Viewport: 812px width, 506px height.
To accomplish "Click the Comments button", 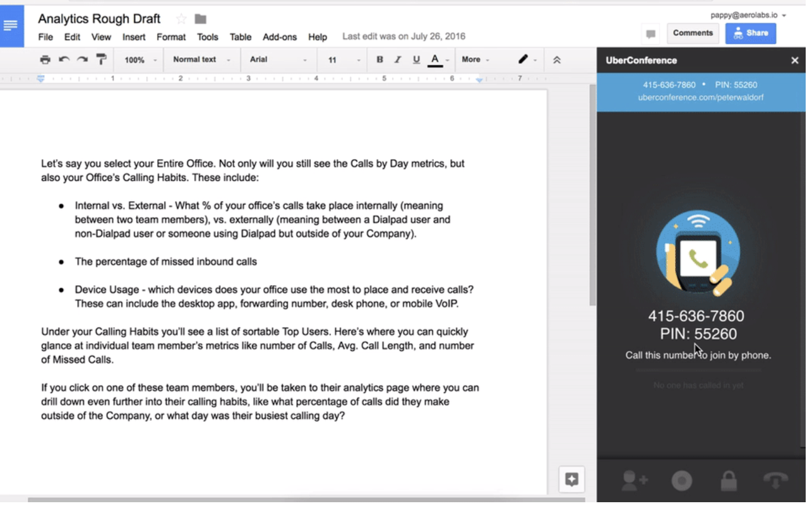I will click(x=693, y=33).
